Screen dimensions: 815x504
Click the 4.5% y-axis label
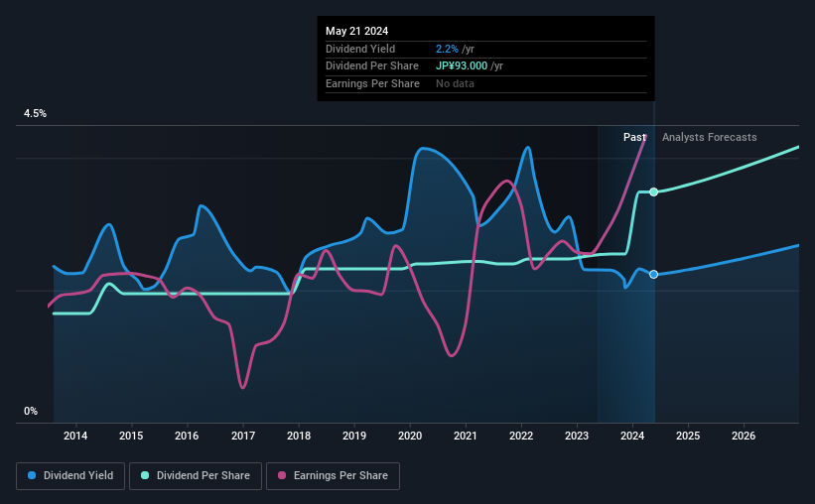pos(36,113)
